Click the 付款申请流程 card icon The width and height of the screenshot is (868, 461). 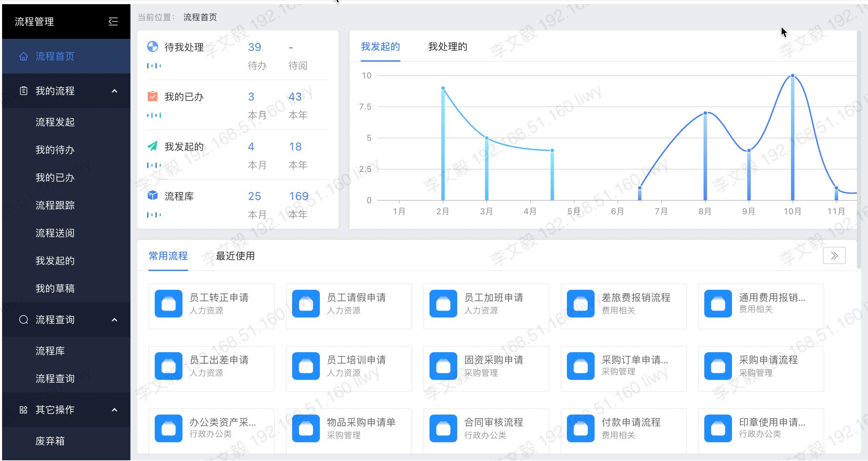[x=581, y=428]
